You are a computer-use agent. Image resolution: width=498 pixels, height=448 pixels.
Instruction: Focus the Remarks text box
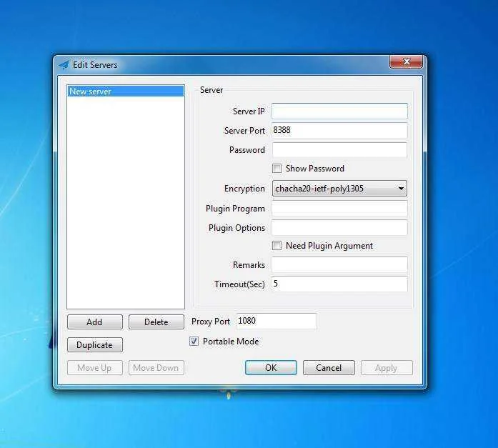coord(339,265)
